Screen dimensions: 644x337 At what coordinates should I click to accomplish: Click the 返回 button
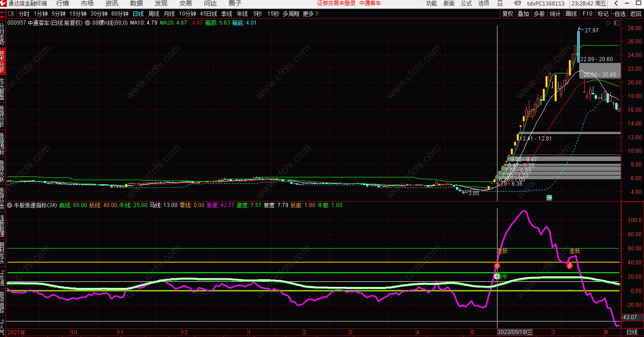tap(636, 14)
